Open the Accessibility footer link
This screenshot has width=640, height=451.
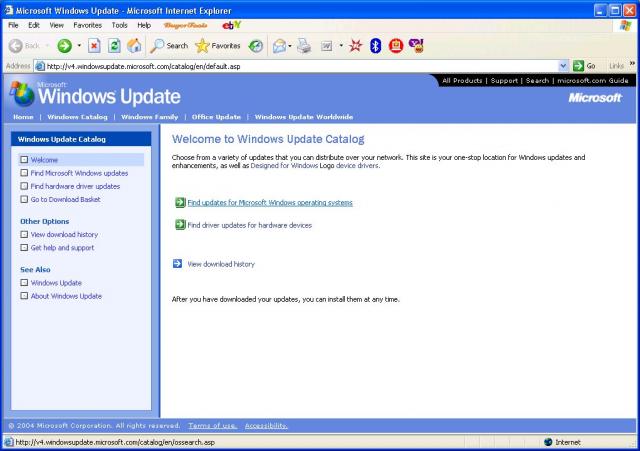coord(266,426)
